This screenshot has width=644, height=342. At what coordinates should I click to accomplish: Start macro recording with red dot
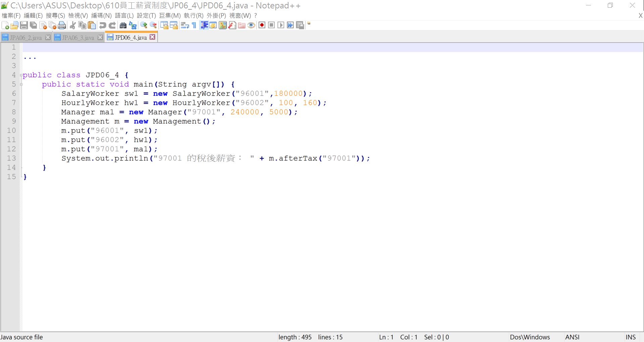(x=262, y=25)
